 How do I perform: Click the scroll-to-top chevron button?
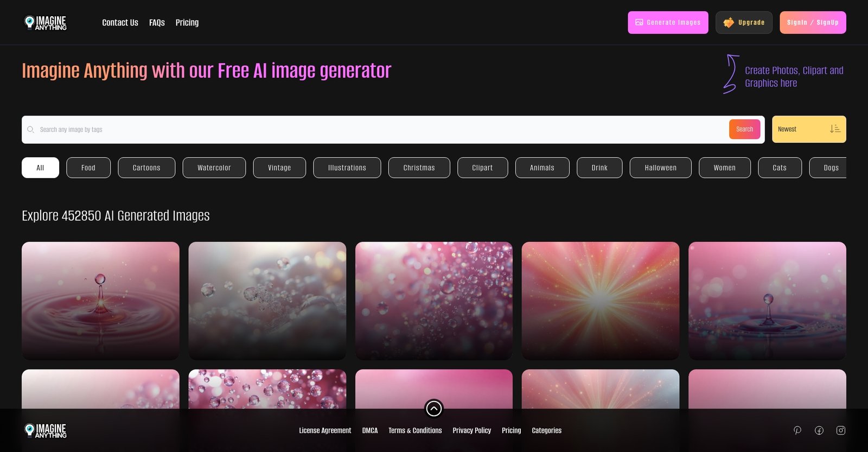(434, 409)
